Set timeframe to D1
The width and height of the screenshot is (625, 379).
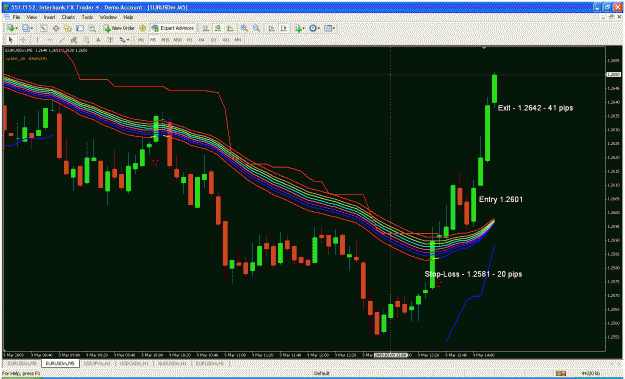(x=213, y=40)
